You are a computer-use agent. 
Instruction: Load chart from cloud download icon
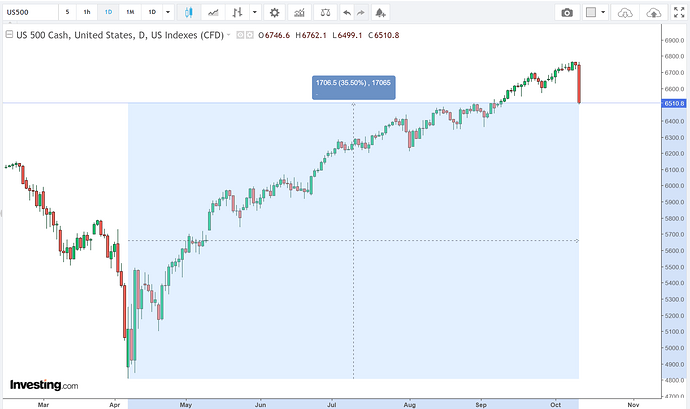[625, 12]
